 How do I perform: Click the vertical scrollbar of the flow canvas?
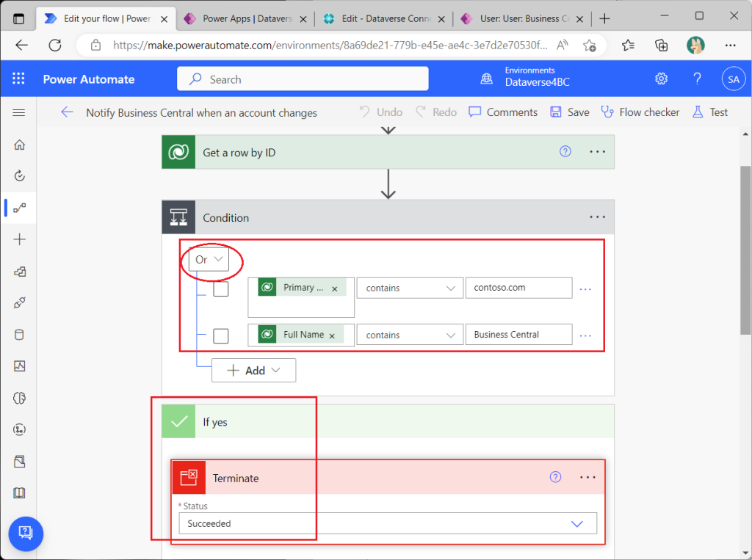click(x=745, y=250)
